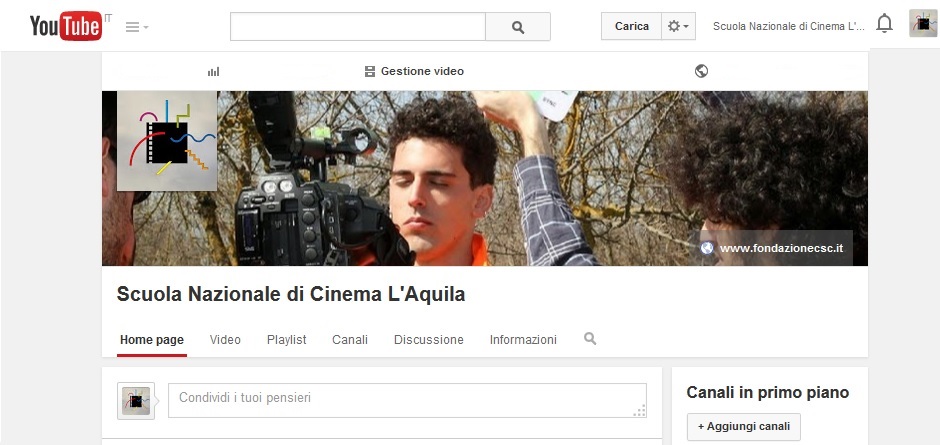Open the www.fondazionecsc.it link
This screenshot has width=940, height=445.
781,248
